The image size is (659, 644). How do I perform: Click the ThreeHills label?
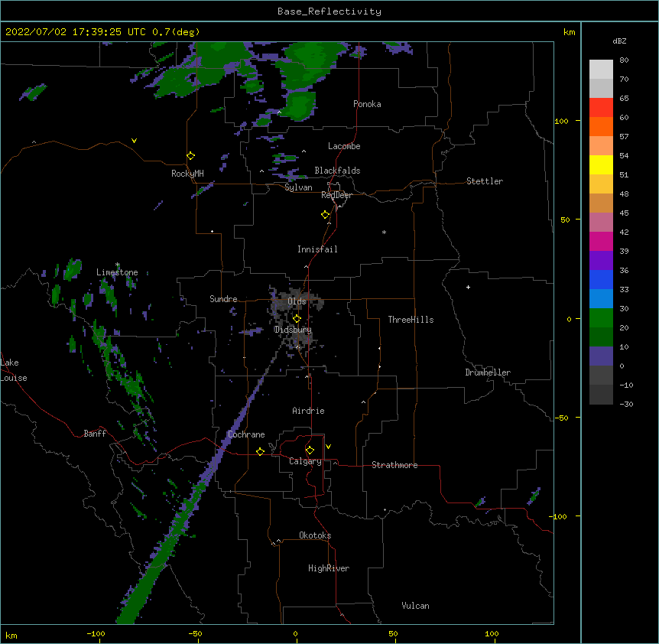pyautogui.click(x=411, y=320)
